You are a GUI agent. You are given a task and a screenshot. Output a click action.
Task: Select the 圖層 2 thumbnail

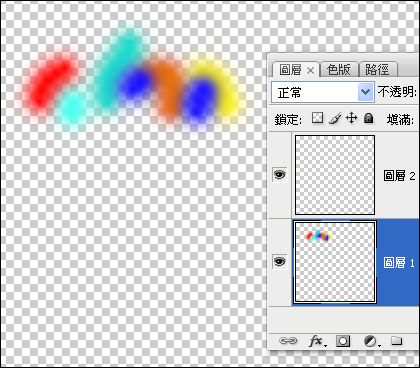[x=335, y=175]
